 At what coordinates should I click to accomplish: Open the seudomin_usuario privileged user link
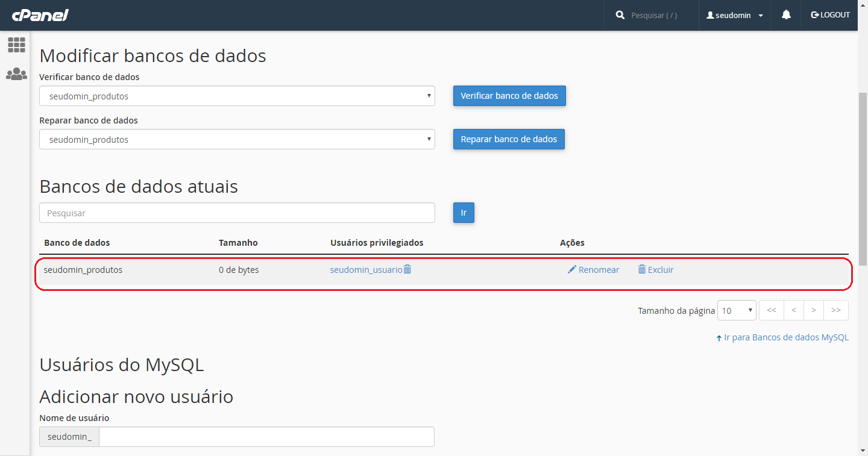pos(366,270)
